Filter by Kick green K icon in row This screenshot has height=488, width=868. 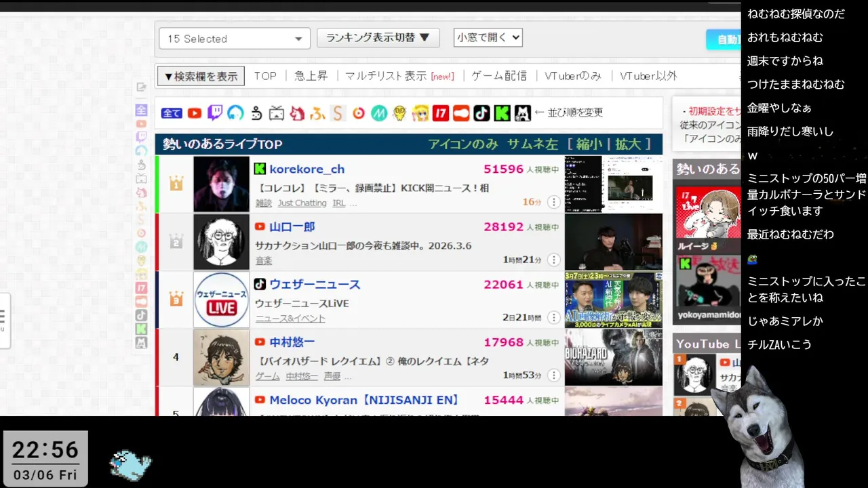(502, 113)
